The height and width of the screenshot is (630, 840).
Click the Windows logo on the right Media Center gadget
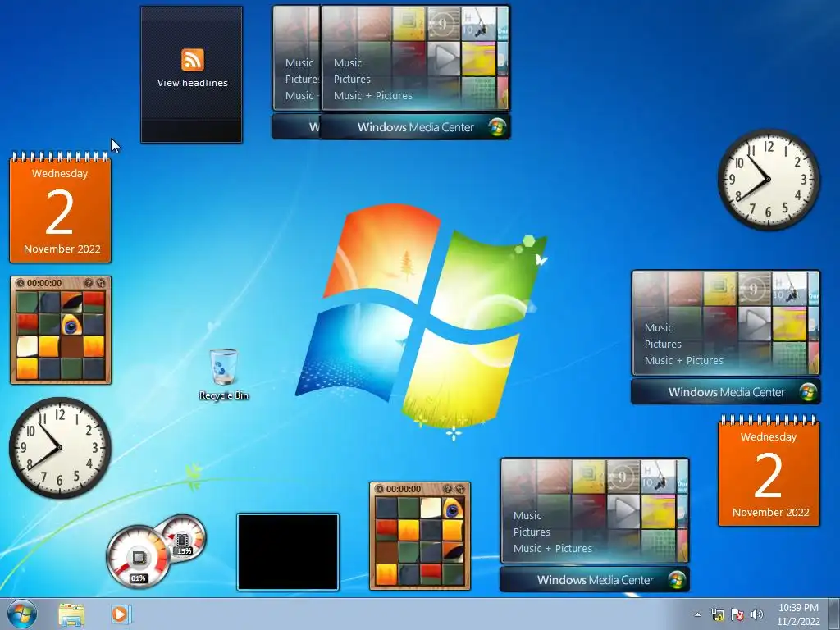pyautogui.click(x=808, y=392)
